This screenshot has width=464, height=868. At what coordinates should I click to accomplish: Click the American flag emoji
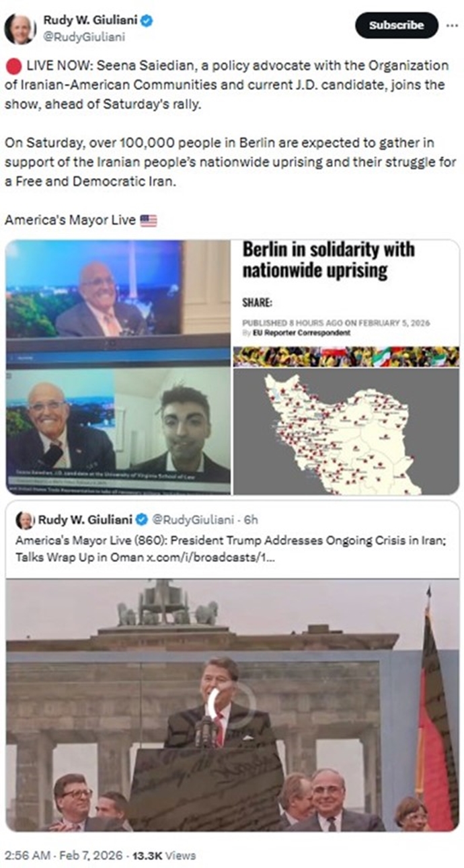(148, 220)
